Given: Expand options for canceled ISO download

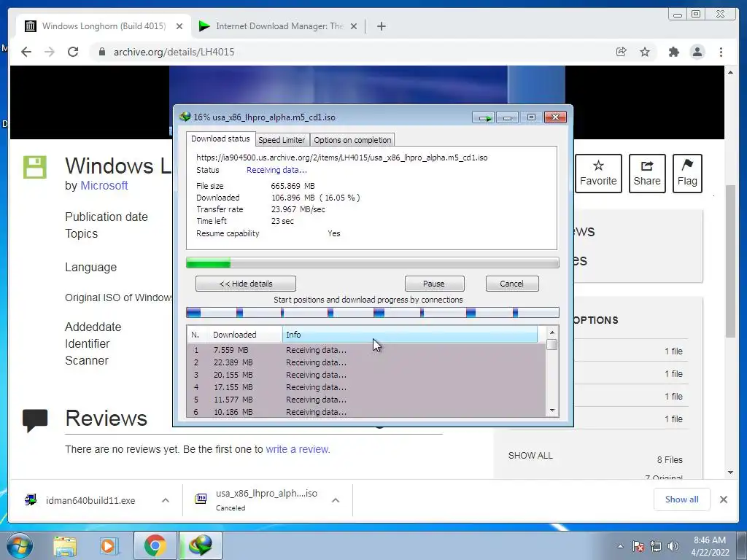Looking at the screenshot, I should point(336,500).
